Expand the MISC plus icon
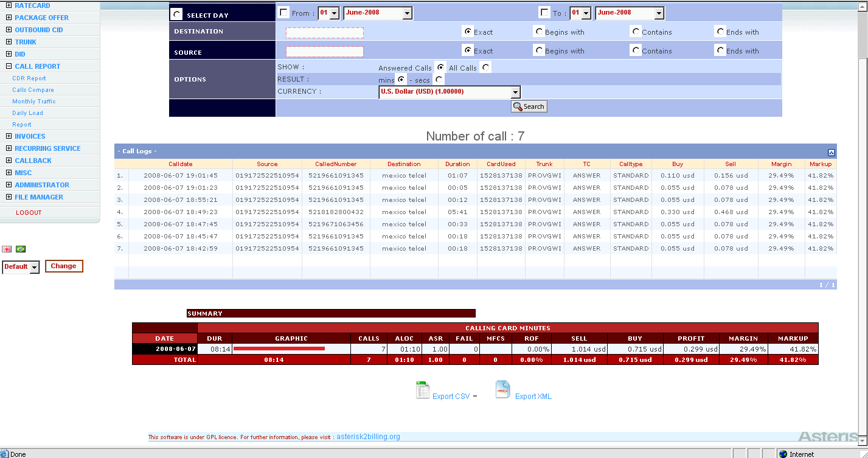This screenshot has width=868, height=458. pyautogui.click(x=9, y=173)
